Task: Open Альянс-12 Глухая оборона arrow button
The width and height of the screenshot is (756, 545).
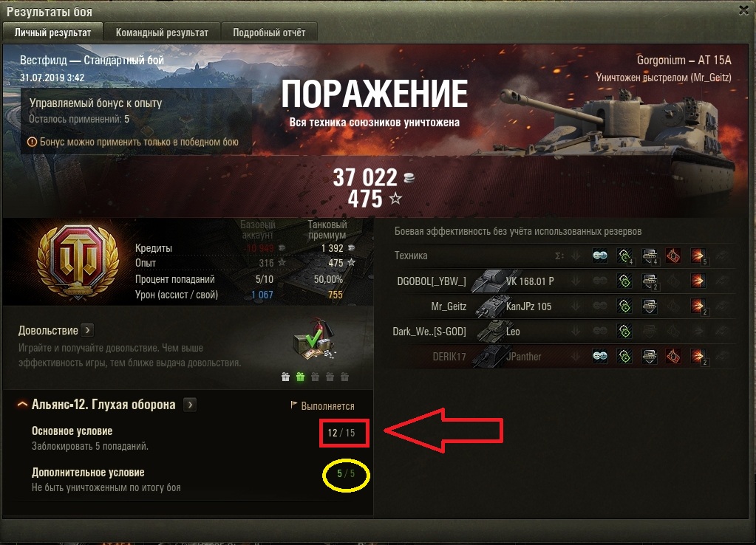Action: click(190, 405)
